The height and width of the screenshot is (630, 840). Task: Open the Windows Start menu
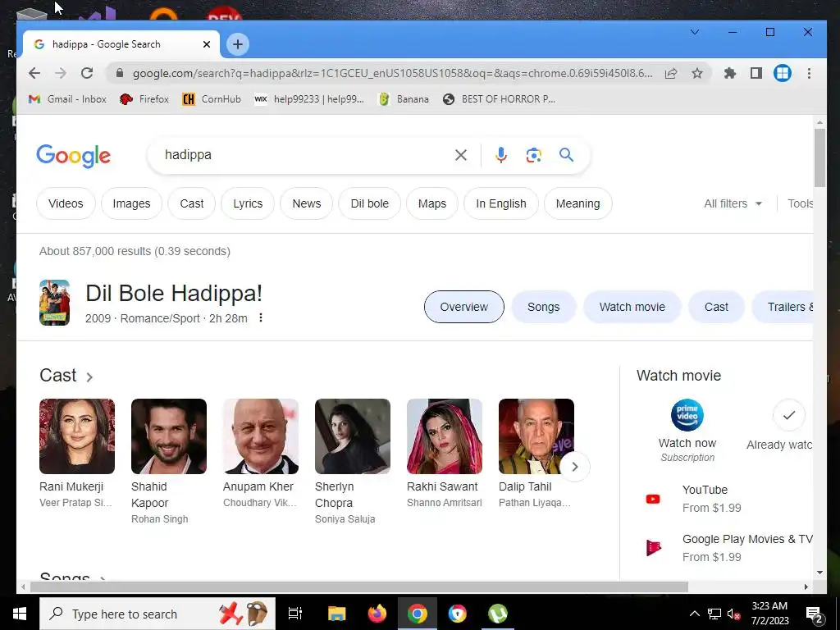click(20, 614)
